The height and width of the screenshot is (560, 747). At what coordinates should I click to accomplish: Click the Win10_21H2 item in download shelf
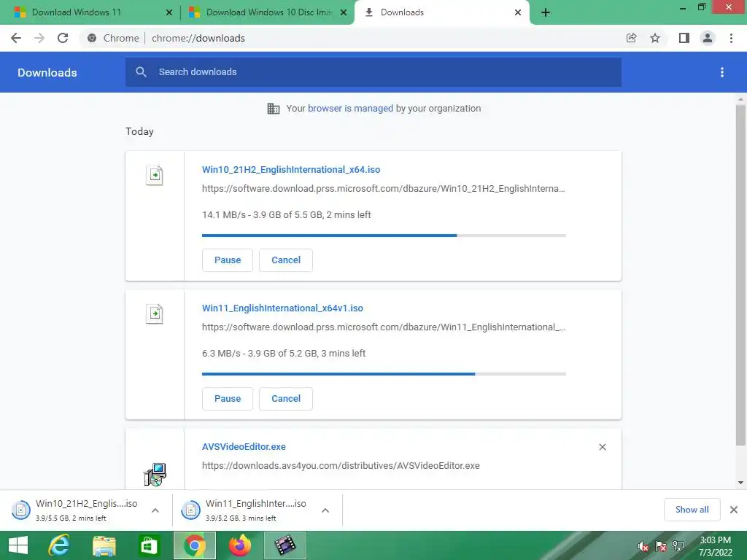pyautogui.click(x=86, y=510)
